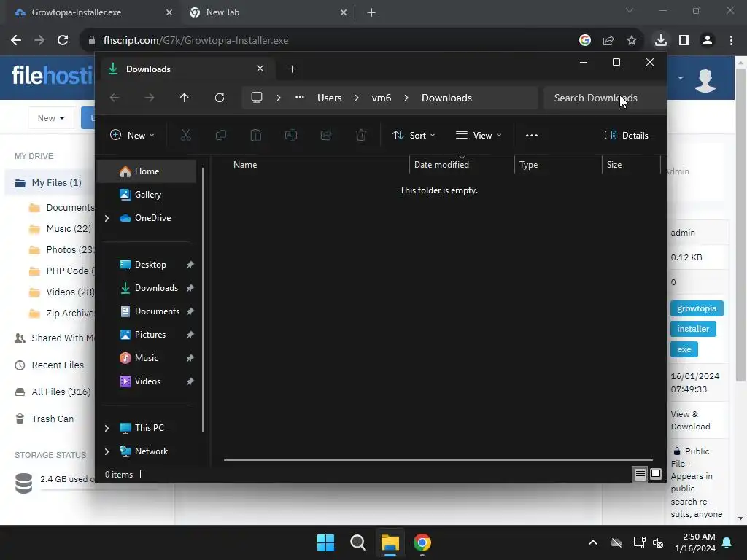Go up one folder level in Explorer
The width and height of the screenshot is (747, 560).
click(185, 98)
